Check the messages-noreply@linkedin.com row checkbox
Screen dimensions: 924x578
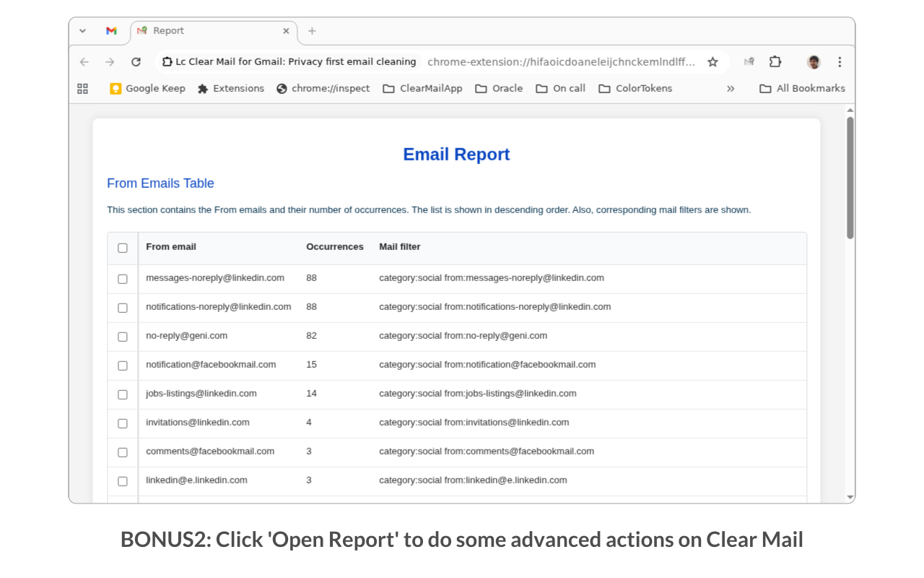point(122,279)
